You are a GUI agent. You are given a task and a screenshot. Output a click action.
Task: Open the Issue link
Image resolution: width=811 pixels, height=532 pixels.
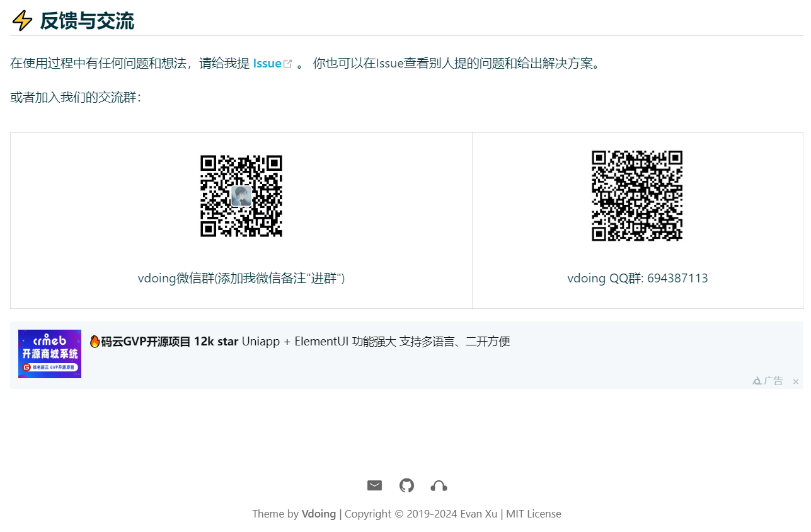point(272,64)
